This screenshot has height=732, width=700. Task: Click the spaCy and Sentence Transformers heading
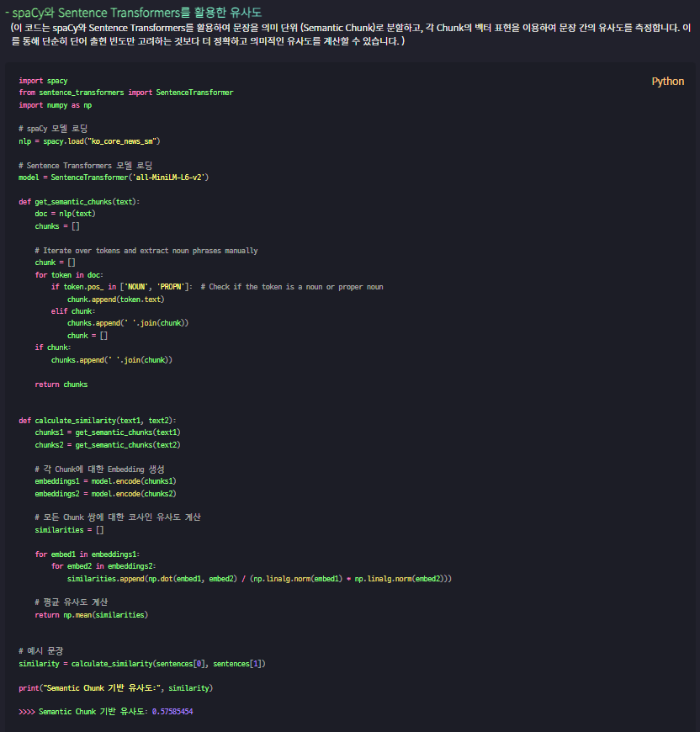coord(134,13)
